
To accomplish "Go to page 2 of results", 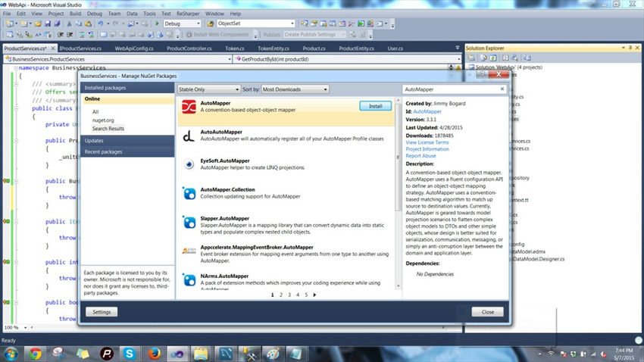I will [x=281, y=295].
